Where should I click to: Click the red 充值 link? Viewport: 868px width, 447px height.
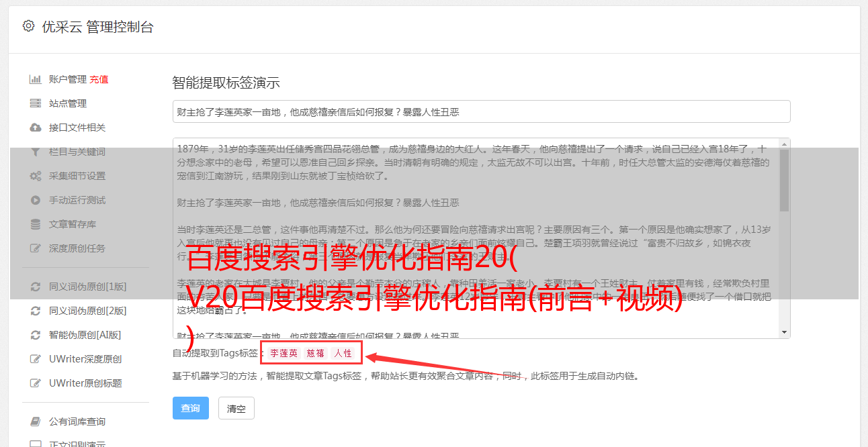tap(99, 79)
